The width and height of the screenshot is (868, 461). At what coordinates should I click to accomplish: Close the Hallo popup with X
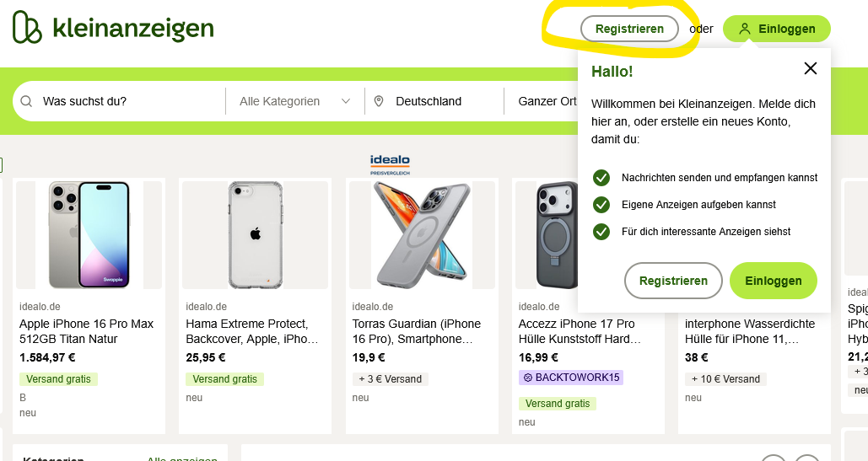tap(811, 68)
